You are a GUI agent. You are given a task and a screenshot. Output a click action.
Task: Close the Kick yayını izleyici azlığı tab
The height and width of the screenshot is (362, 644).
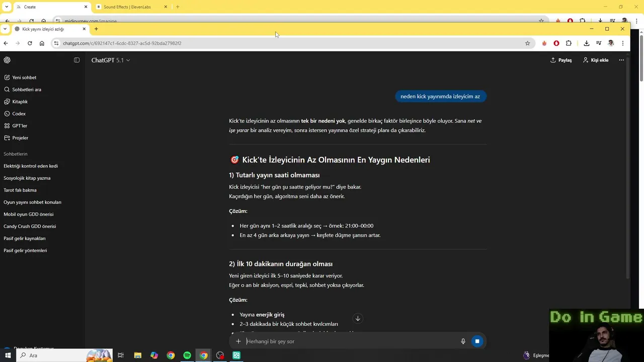[84, 29]
